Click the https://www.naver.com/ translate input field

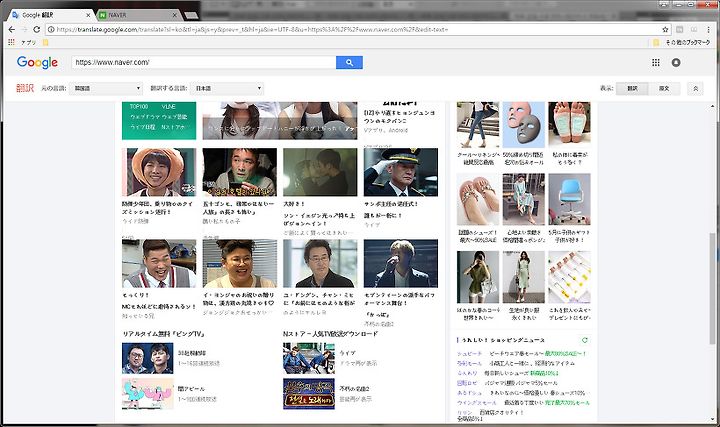click(203, 62)
